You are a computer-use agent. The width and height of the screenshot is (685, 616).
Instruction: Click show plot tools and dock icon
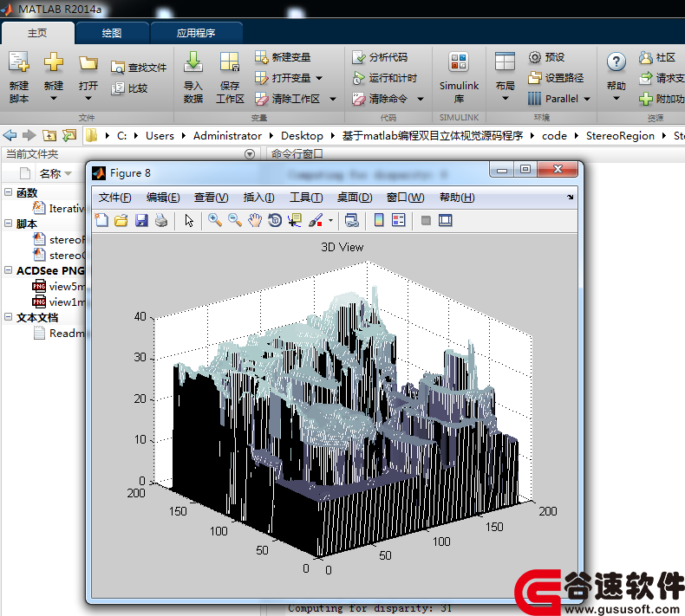445,220
